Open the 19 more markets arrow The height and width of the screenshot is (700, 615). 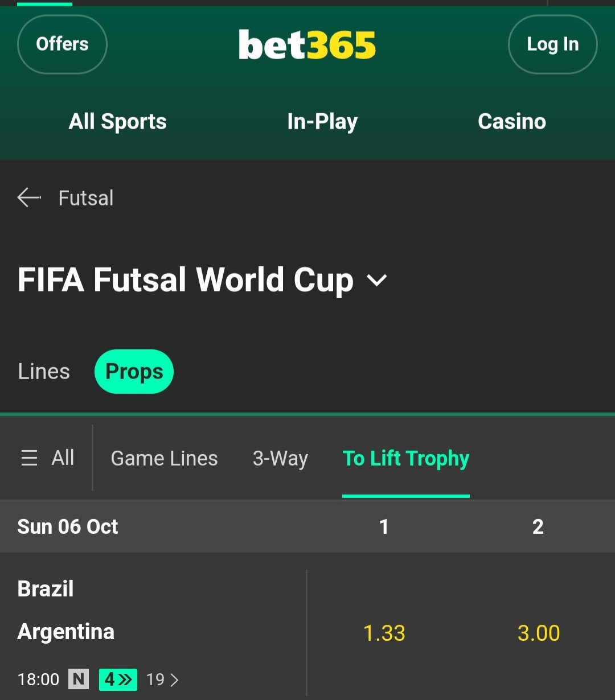(162, 680)
